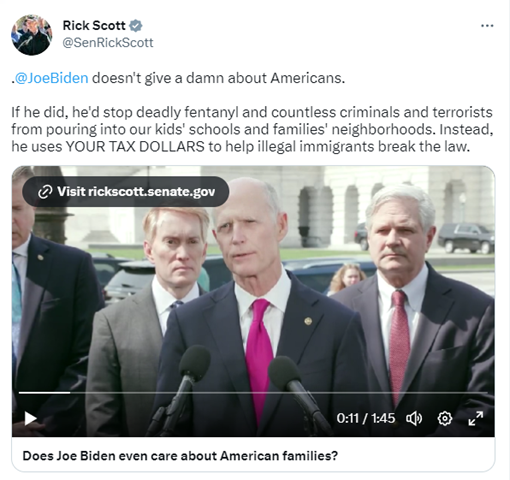Mute the video using speaker icon
510x480 pixels.
[414, 418]
